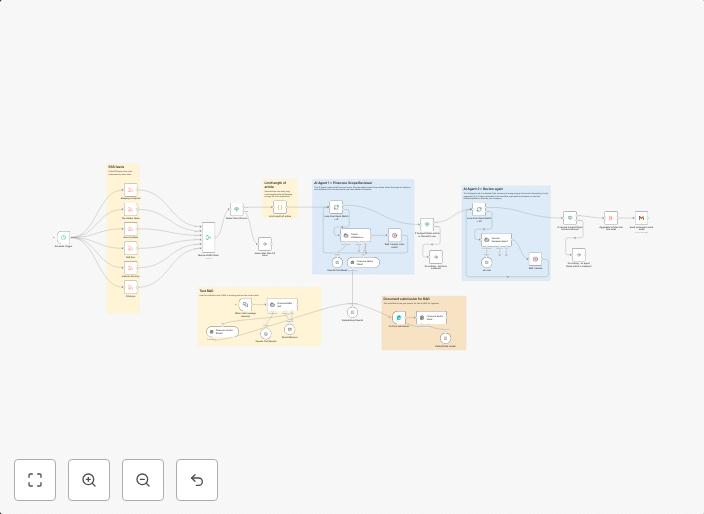Select the fifth RSS feed node from top
This screenshot has height=514, width=704.
131,268
